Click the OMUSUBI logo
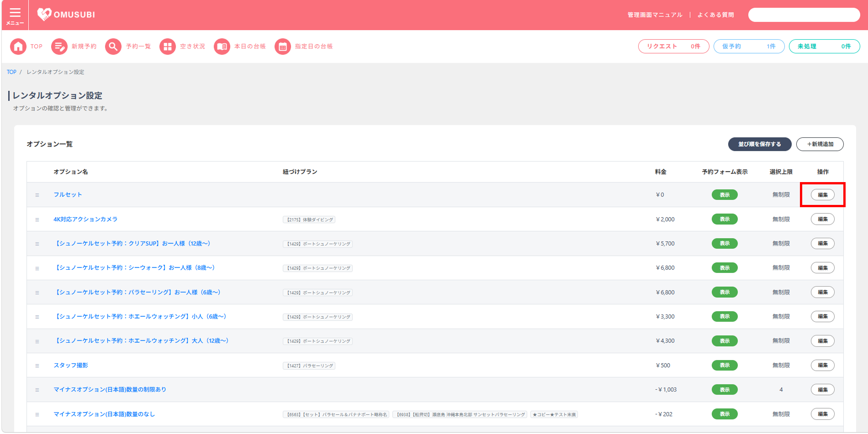This screenshot has height=434, width=868. [66, 15]
